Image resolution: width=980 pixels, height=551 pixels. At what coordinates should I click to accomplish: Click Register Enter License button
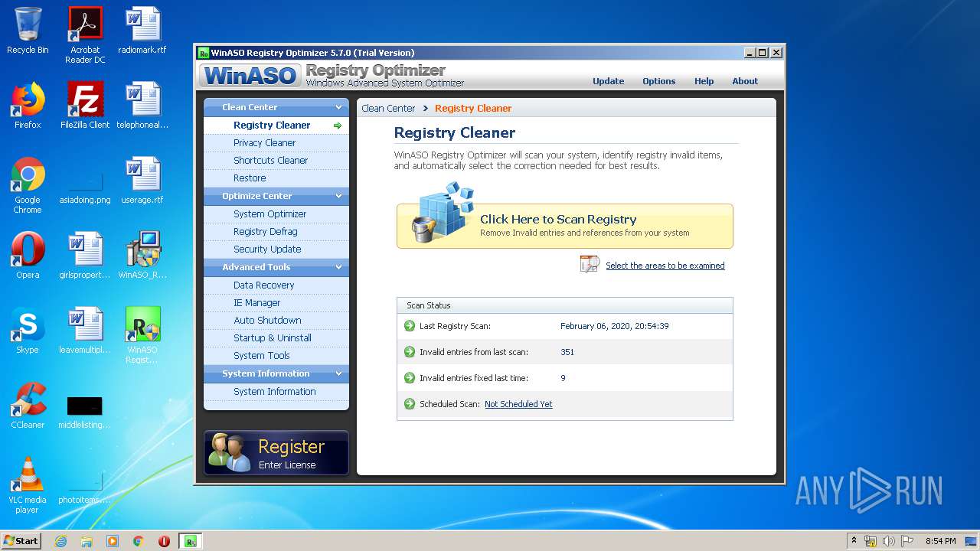pos(276,452)
